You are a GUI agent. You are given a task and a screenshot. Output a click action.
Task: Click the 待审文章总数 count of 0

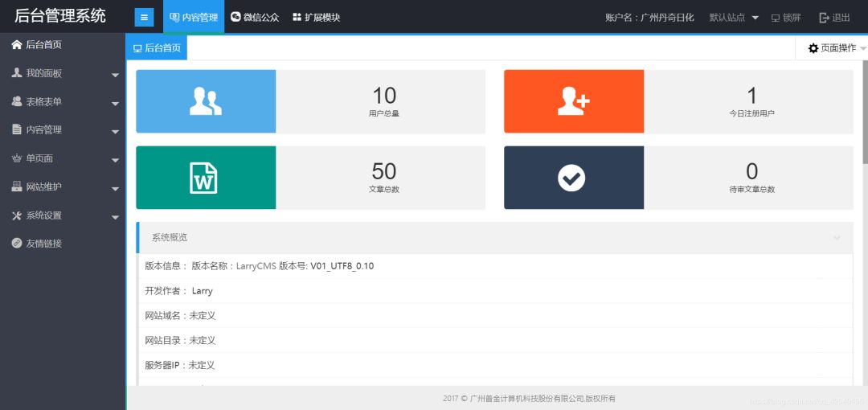point(751,171)
